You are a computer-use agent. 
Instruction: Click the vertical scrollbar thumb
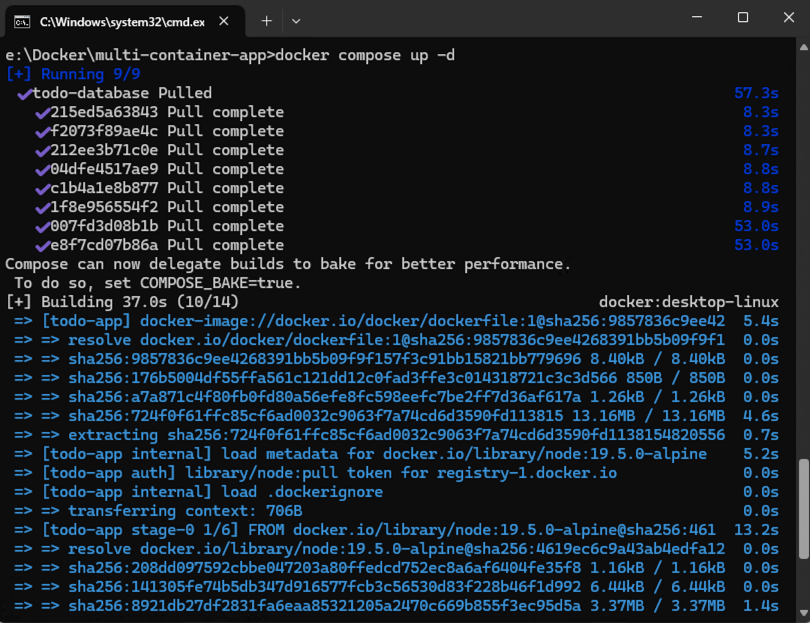click(x=803, y=507)
